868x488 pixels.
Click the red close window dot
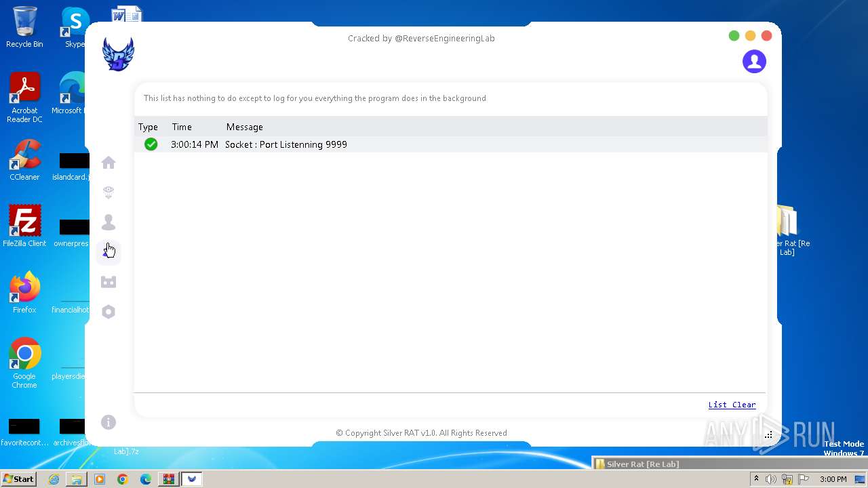(x=766, y=36)
